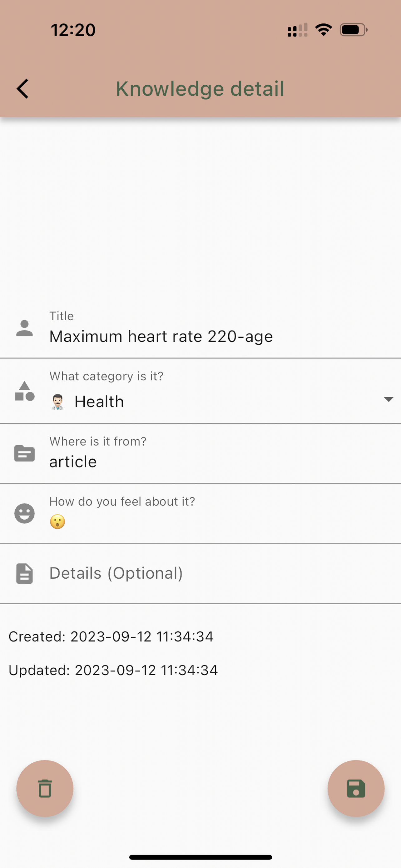Viewport: 401px width, 868px height.
Task: Tap the Wi-Fi status icon
Action: click(x=324, y=30)
